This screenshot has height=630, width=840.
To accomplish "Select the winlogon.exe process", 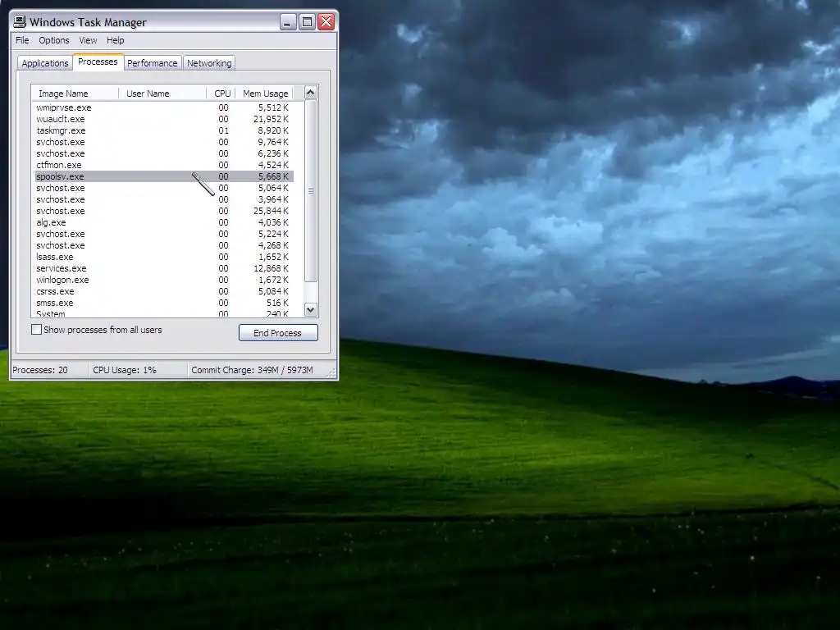I will (164, 281).
